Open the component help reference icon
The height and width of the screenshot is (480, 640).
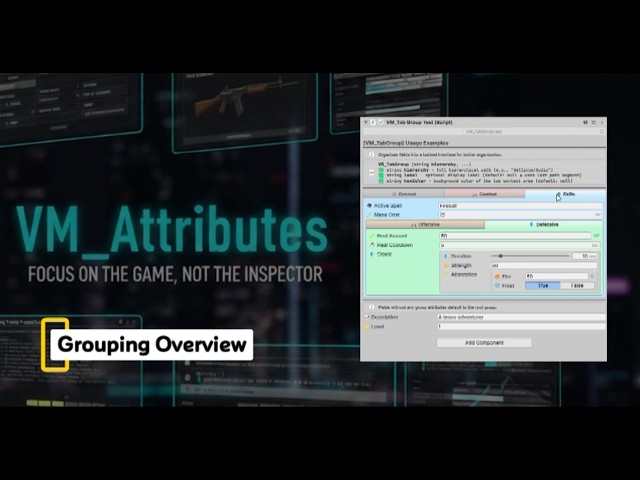pos(585,122)
